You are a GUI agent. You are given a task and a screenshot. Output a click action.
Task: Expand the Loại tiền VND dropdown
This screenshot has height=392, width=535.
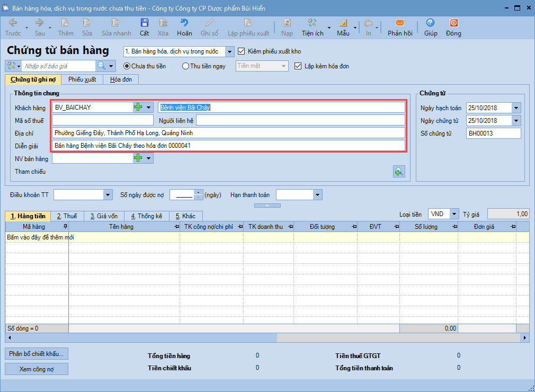tap(454, 214)
